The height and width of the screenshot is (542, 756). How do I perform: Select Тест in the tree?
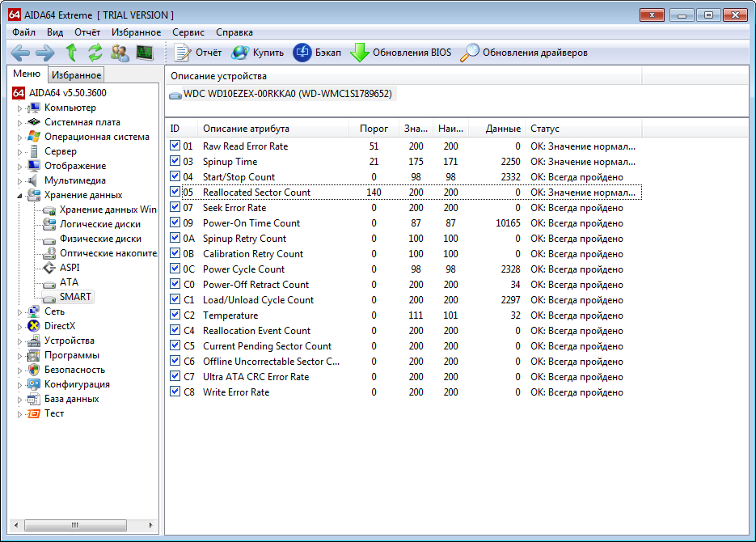[54, 413]
